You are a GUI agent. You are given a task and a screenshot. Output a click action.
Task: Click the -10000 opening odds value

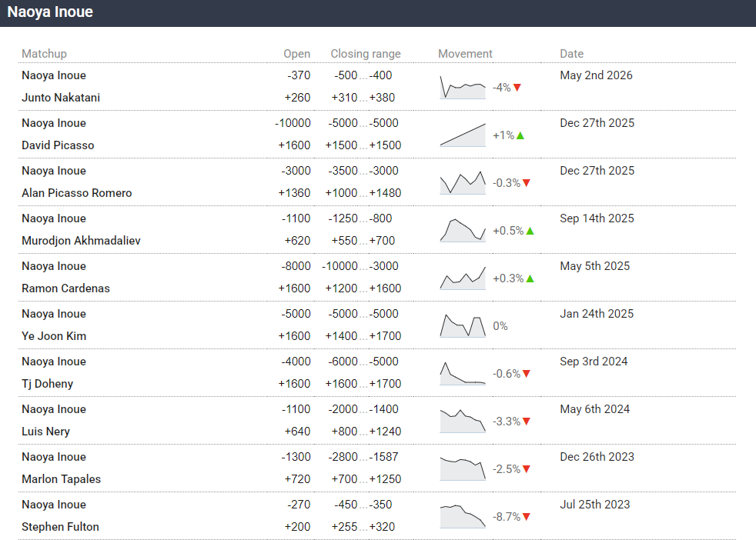293,123
